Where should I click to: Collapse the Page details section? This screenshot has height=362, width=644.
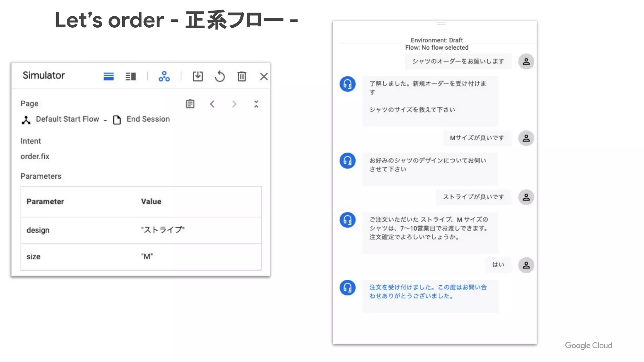coord(256,104)
